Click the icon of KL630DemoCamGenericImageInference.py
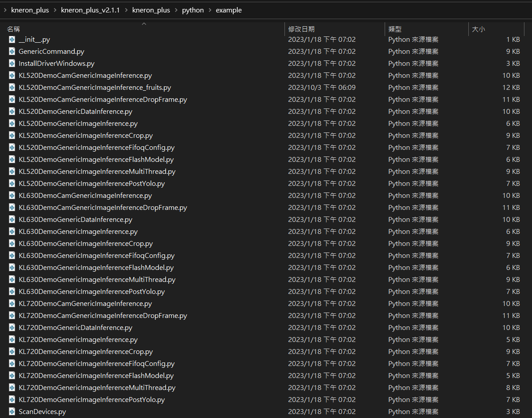The width and height of the screenshot is (532, 418). tap(12, 196)
